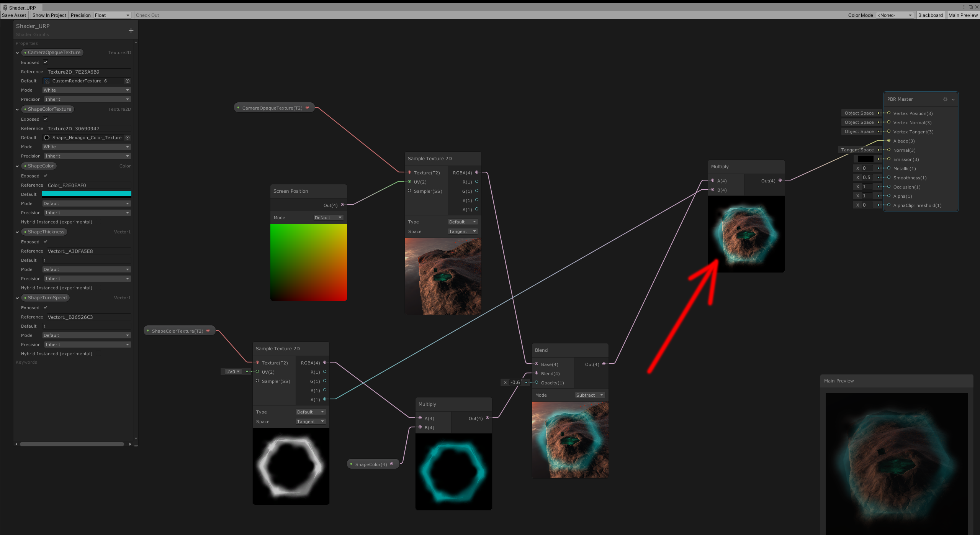Screen dimensions: 980x535
Task: Click RGBA(4) output port of top Sample Texture 2D
Action: coord(477,172)
